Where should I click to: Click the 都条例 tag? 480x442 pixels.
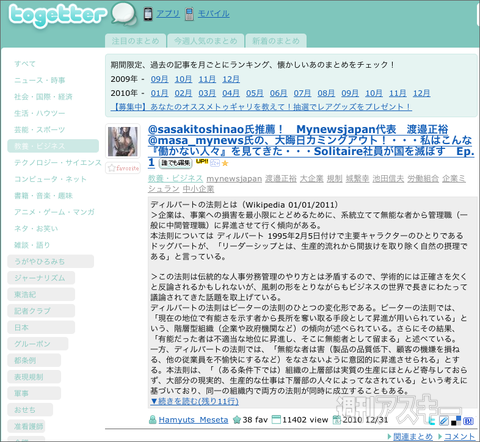point(34,360)
